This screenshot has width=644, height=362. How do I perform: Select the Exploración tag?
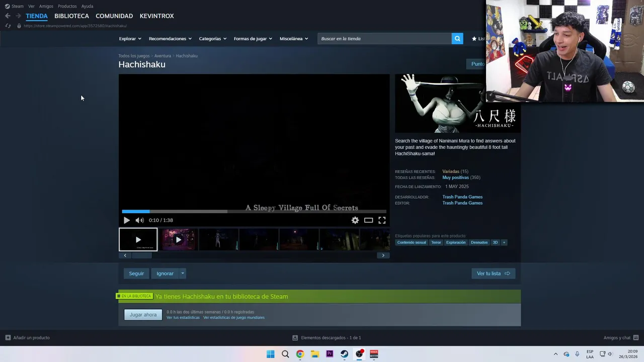pyautogui.click(x=456, y=242)
